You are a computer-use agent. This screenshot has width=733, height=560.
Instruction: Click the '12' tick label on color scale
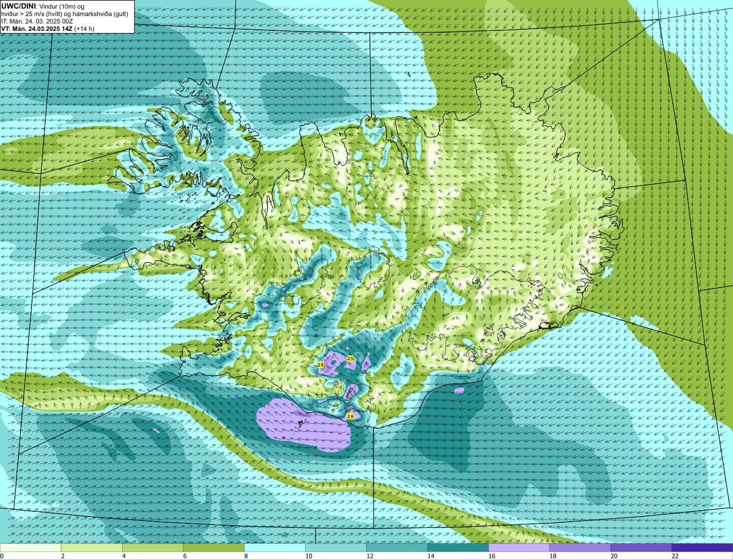click(370, 556)
